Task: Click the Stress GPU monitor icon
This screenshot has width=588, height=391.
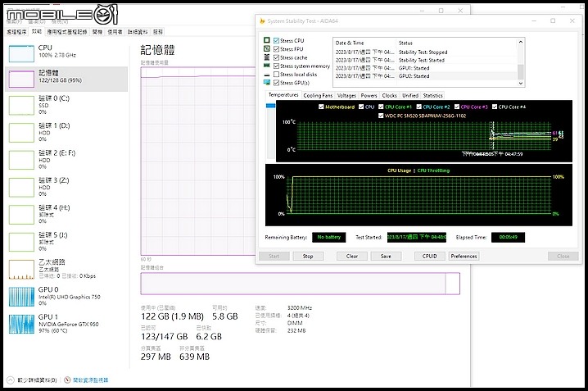Action: 267,83
